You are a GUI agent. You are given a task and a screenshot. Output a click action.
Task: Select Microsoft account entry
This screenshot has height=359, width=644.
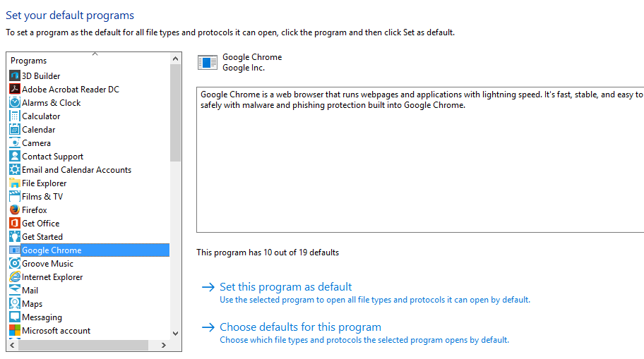pyautogui.click(x=56, y=331)
